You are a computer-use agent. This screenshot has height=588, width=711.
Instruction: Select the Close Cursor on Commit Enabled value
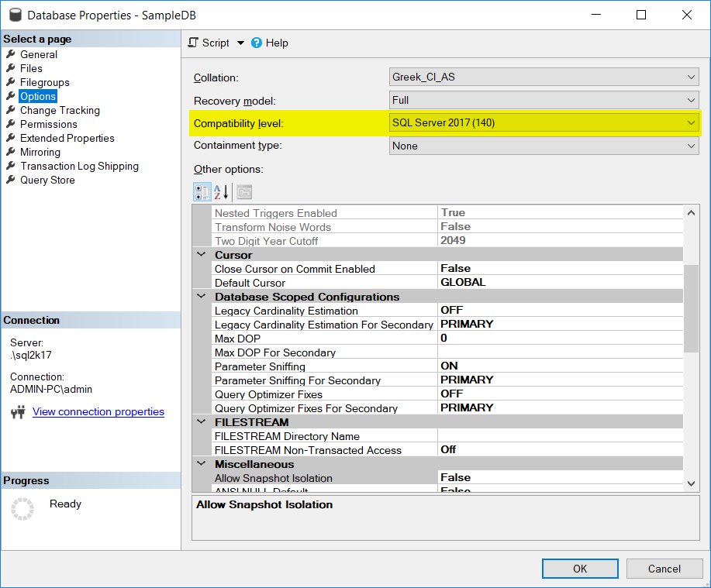tap(561, 269)
